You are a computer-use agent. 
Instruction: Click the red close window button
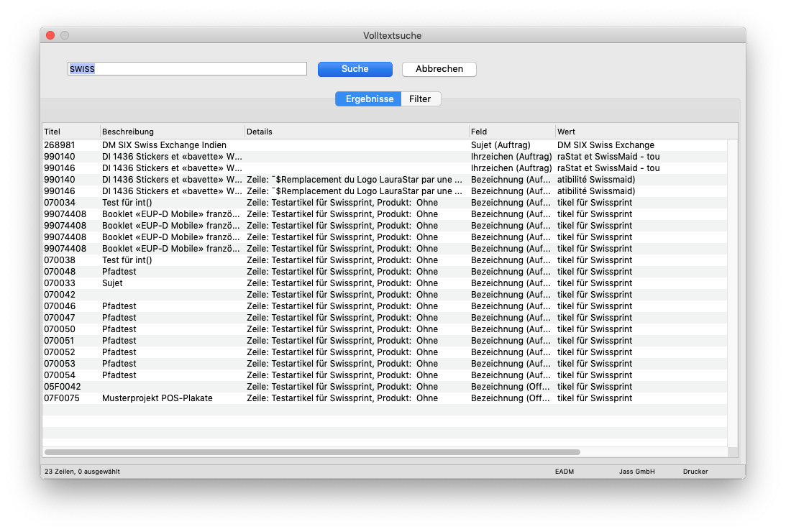(50, 35)
